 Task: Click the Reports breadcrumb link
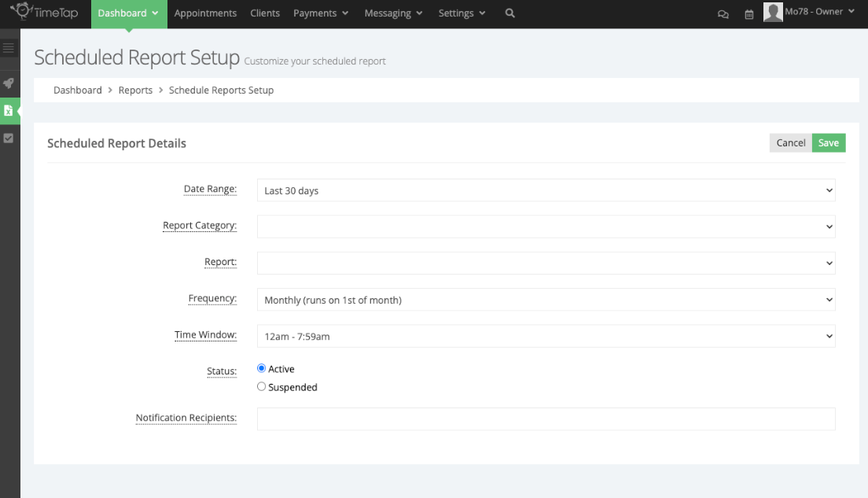(135, 90)
